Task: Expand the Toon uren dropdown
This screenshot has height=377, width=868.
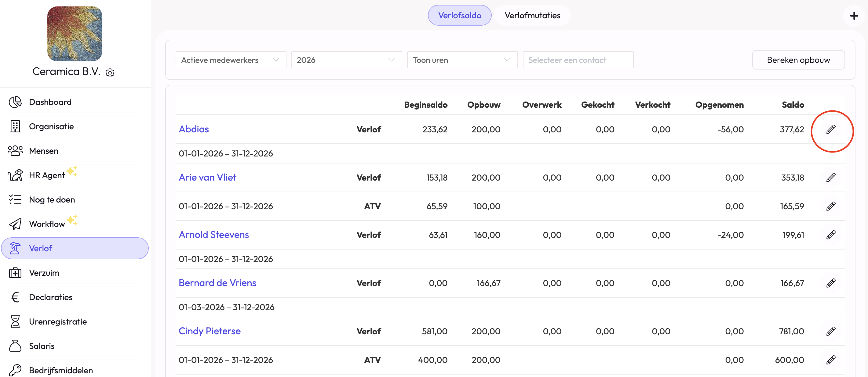Action: click(461, 60)
